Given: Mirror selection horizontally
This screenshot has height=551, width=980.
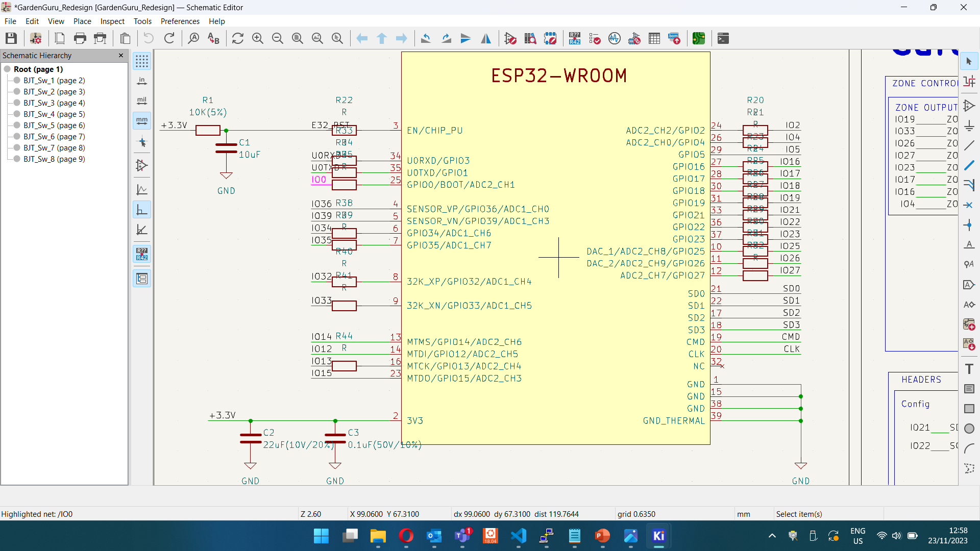Looking at the screenshot, I should pyautogui.click(x=486, y=38).
